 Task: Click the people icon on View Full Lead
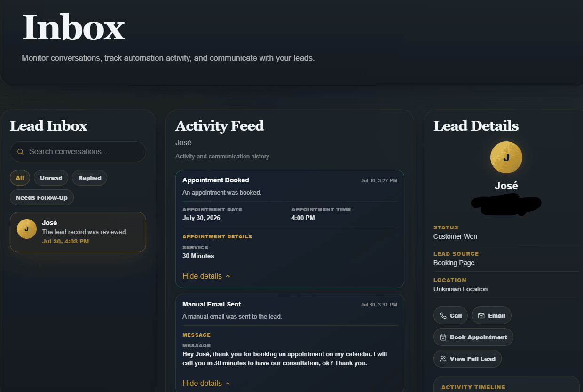pos(443,359)
